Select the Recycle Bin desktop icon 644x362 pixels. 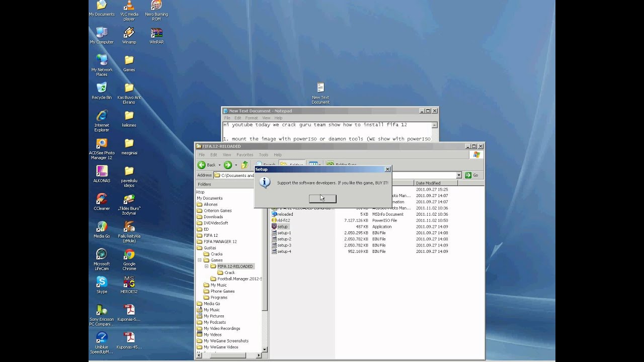pyautogui.click(x=102, y=91)
